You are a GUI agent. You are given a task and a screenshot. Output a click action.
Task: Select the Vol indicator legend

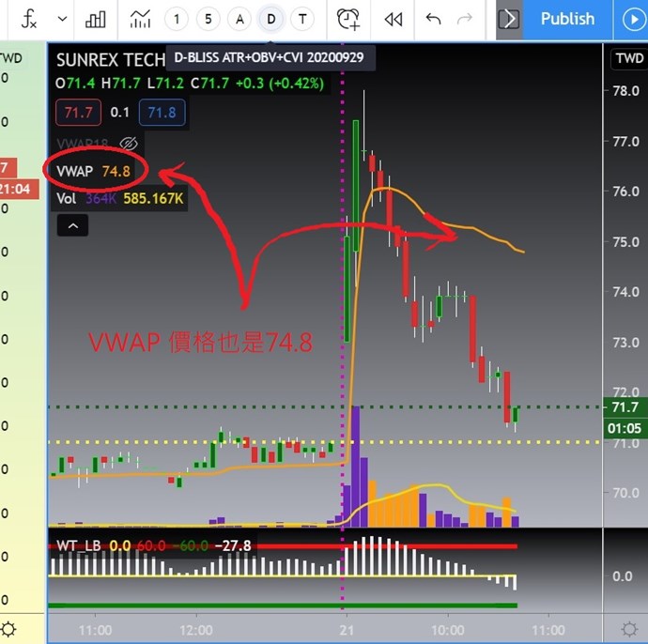click(119, 199)
